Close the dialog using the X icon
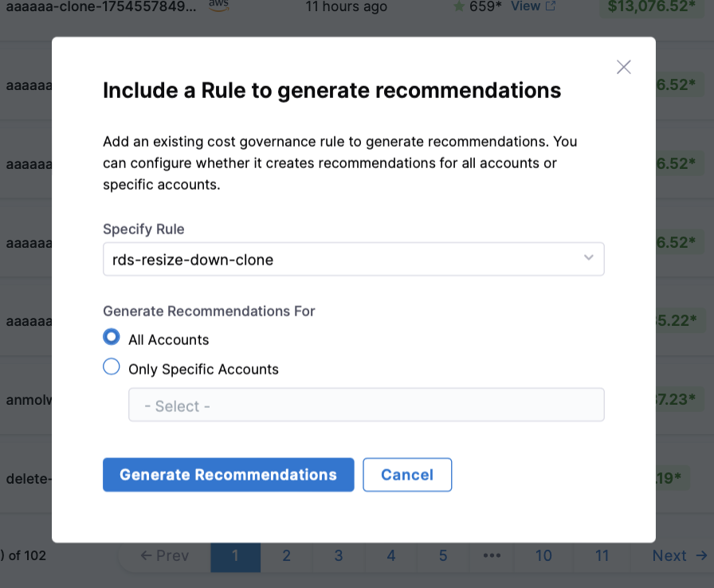Viewport: 714px width, 588px height. [624, 67]
